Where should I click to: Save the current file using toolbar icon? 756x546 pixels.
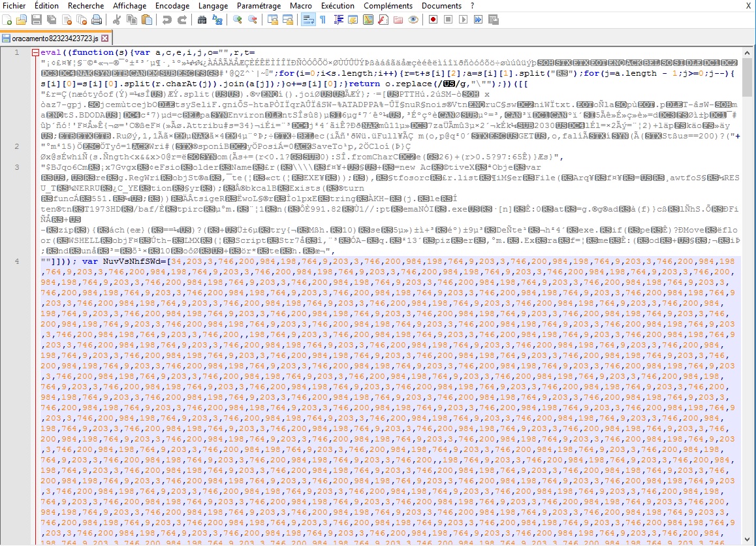click(x=37, y=20)
